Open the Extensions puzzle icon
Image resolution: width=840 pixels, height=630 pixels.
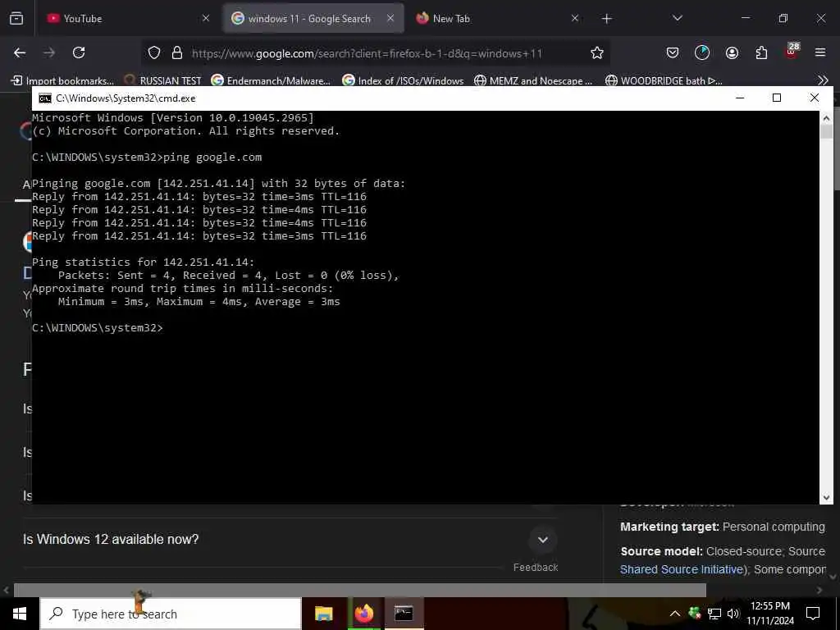pyautogui.click(x=761, y=52)
